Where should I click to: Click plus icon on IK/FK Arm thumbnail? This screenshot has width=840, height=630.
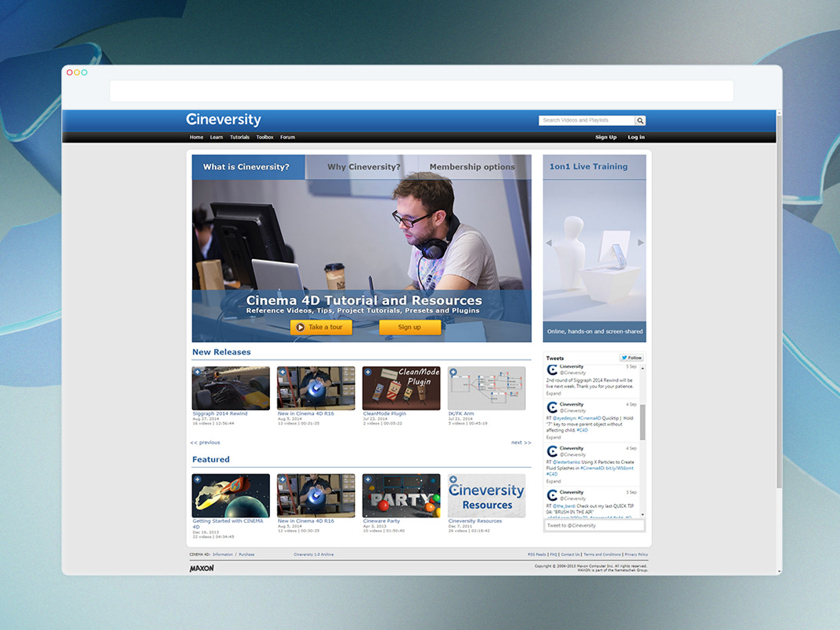pos(453,372)
